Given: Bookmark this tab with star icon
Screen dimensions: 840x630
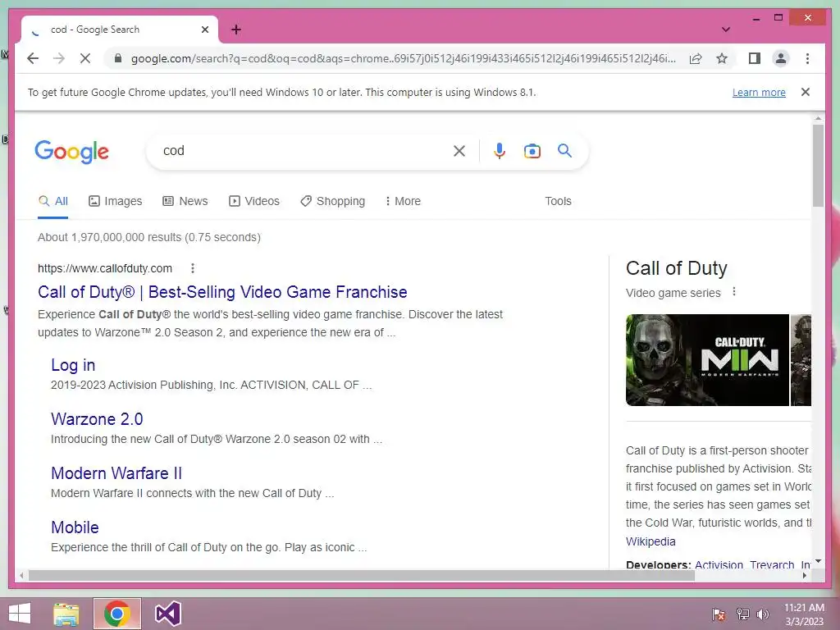Looking at the screenshot, I should point(722,58).
